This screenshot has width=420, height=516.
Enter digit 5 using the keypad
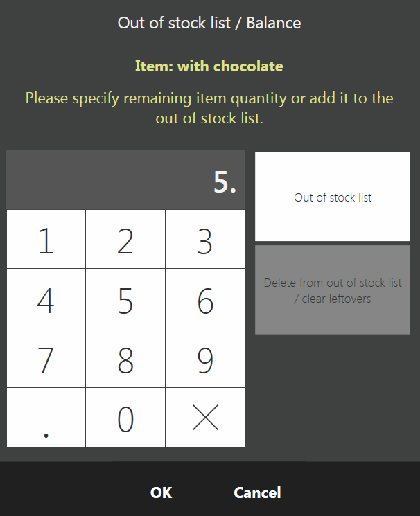pos(125,299)
